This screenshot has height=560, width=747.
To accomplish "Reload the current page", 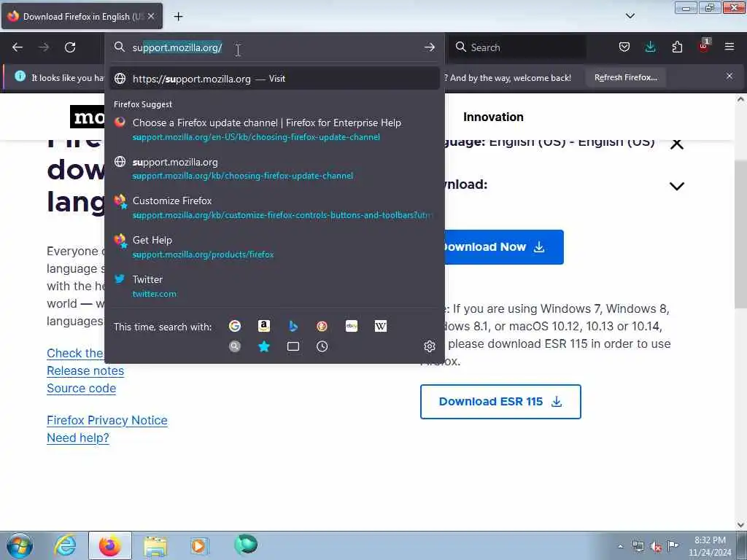I will [70, 47].
